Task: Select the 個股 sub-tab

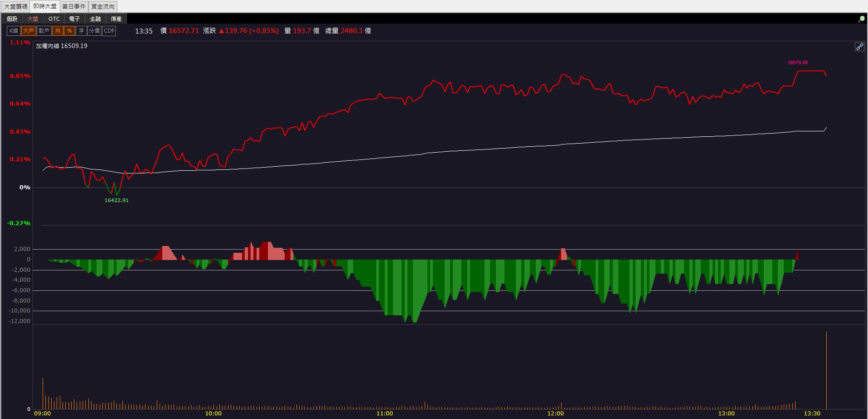Action: [12, 19]
